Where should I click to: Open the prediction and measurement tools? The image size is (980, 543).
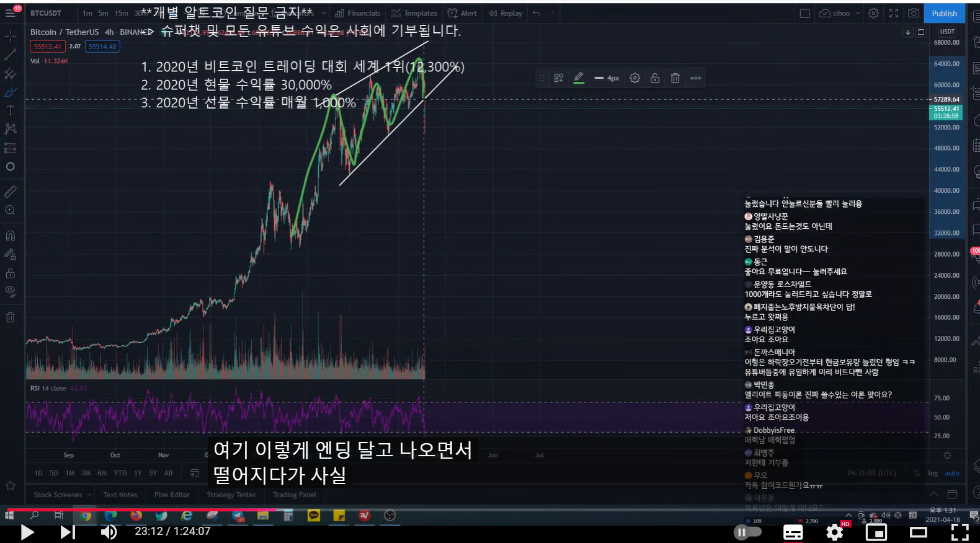pyautogui.click(x=11, y=148)
